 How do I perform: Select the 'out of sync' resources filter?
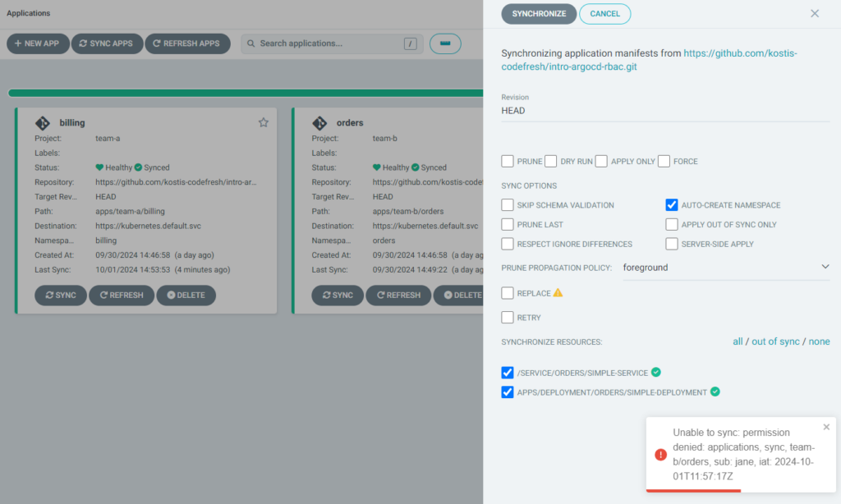pyautogui.click(x=775, y=341)
